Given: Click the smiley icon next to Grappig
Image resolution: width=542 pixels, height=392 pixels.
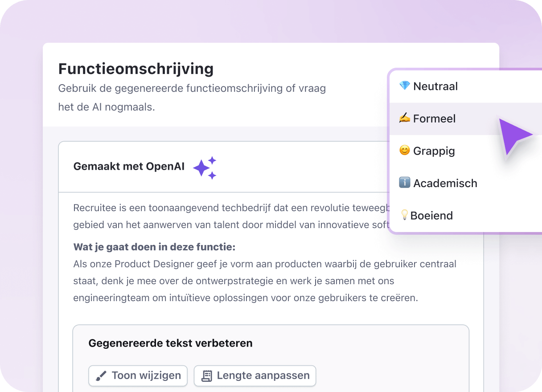Looking at the screenshot, I should tap(404, 151).
